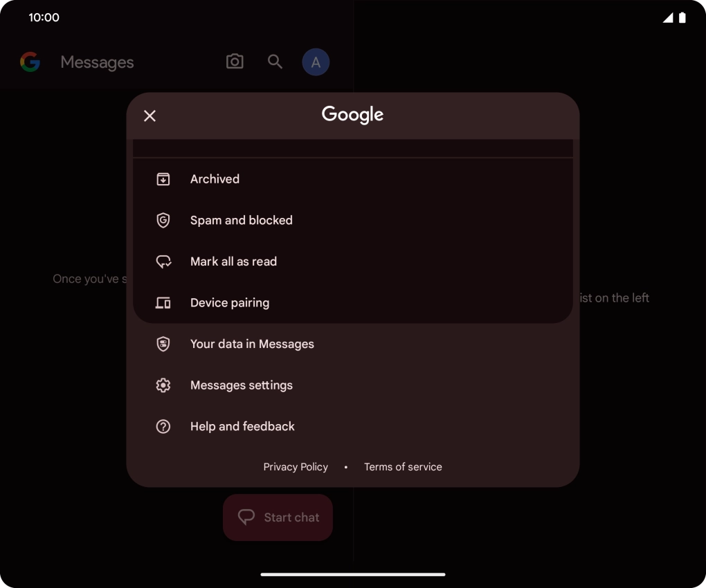
Task: Open the camera from the Messages toolbar
Action: [x=235, y=62]
